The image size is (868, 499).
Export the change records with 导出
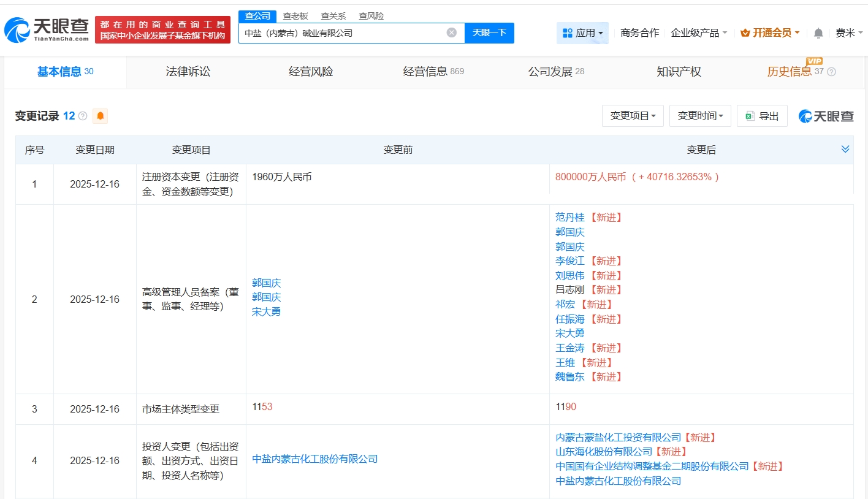[761, 116]
